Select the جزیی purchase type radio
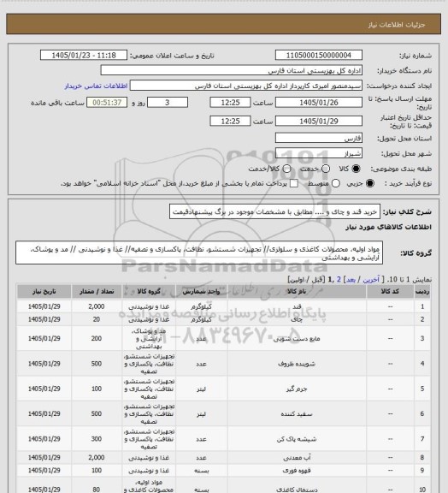 370,183
